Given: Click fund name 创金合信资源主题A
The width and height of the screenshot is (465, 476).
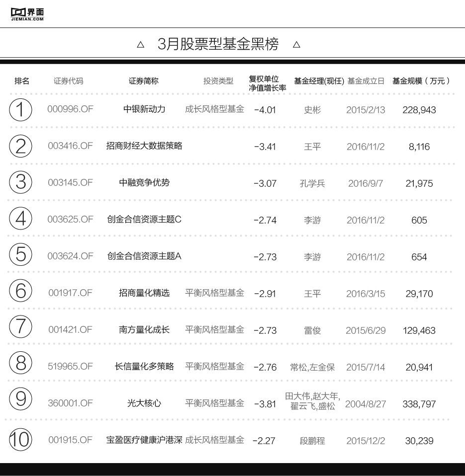Looking at the screenshot, I should (144, 256).
